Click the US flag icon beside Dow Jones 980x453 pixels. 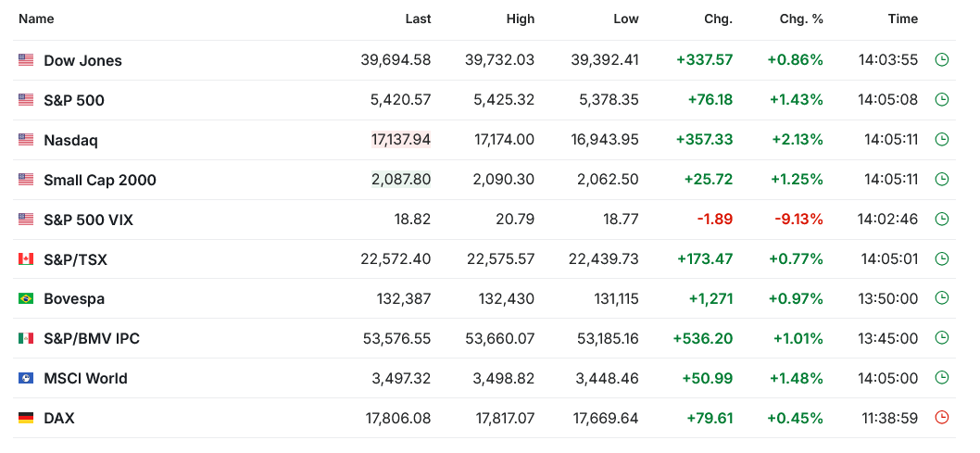(x=26, y=60)
